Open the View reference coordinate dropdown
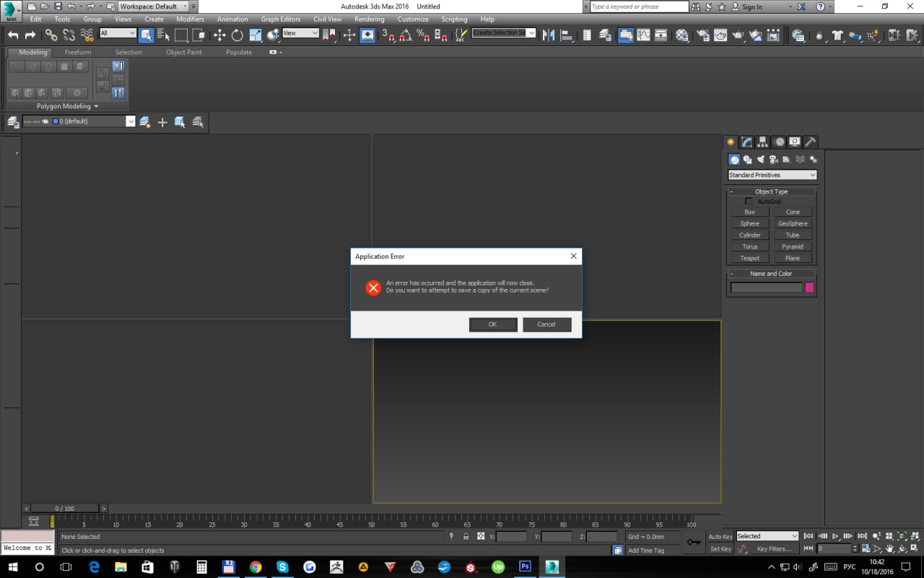 point(300,33)
